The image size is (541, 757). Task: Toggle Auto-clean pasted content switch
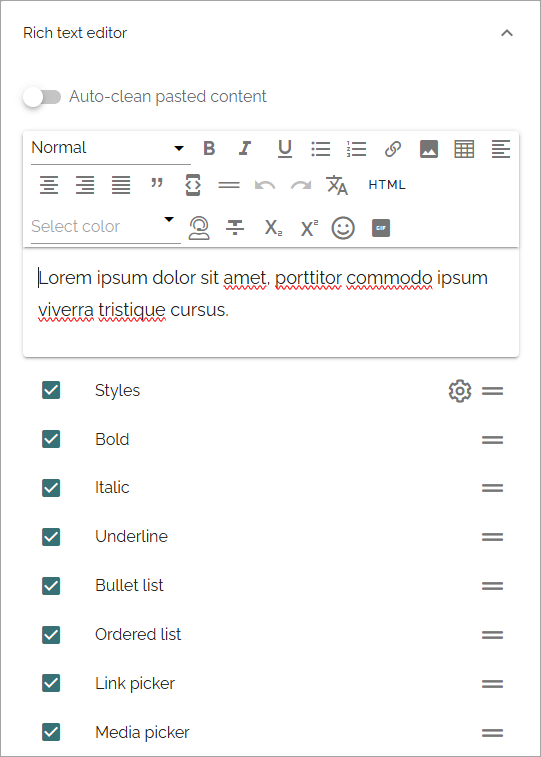[x=42, y=97]
